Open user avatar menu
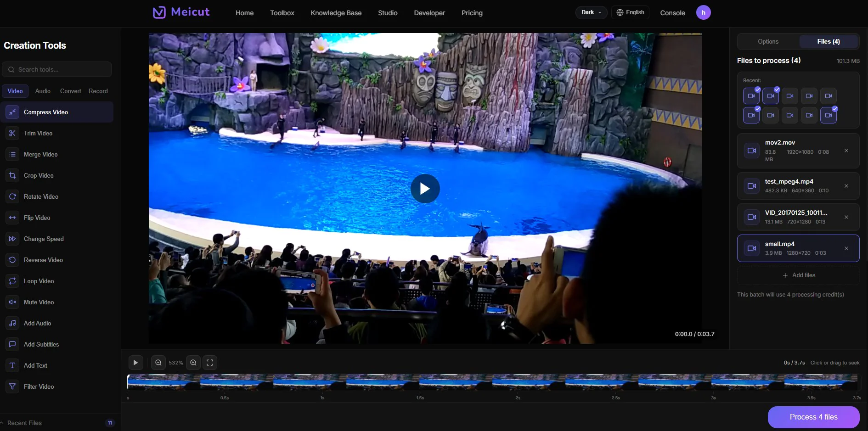This screenshot has height=431, width=868. 704,12
